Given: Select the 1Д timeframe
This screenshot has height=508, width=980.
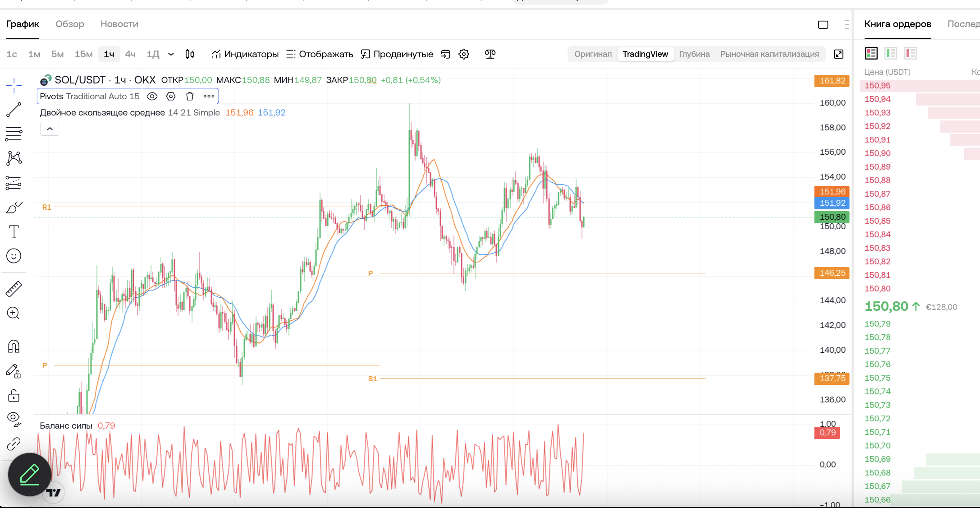Looking at the screenshot, I should [x=153, y=54].
